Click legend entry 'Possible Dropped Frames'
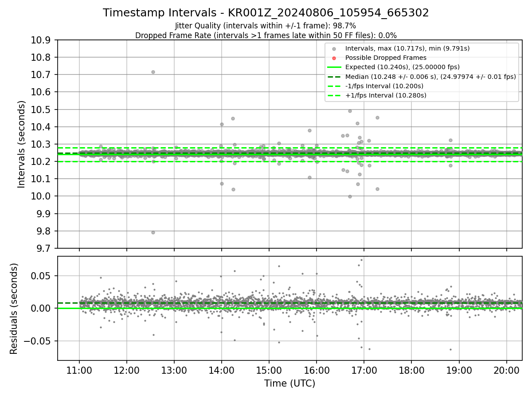The image size is (532, 399). [386, 58]
